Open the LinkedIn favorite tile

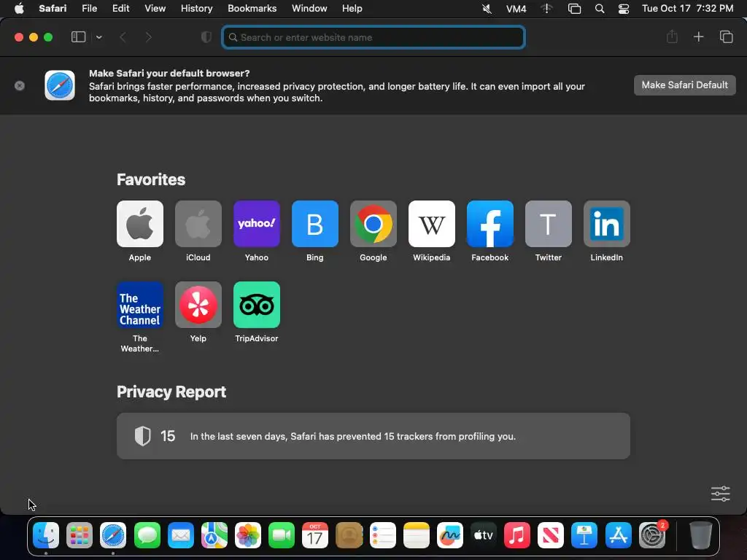click(x=606, y=224)
